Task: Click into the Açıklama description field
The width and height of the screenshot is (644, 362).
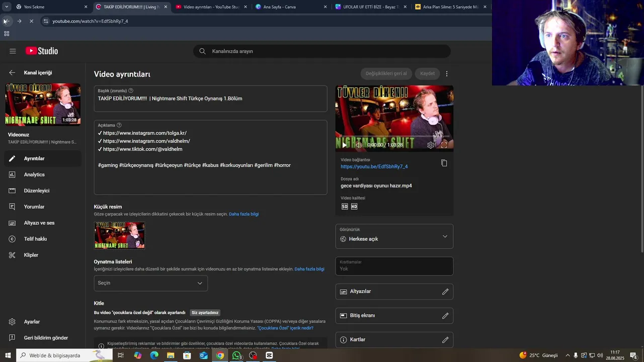Action: point(210,157)
